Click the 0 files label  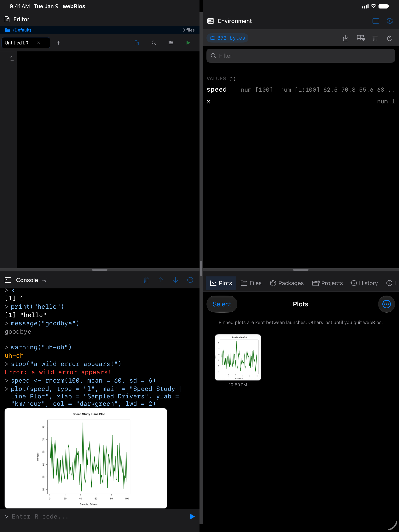click(x=188, y=30)
